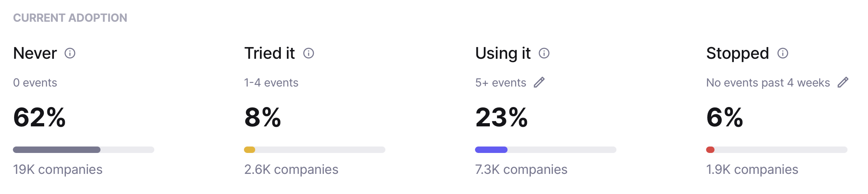868x194 pixels.
Task: Select the 6% Stopped figure
Action: click(725, 118)
